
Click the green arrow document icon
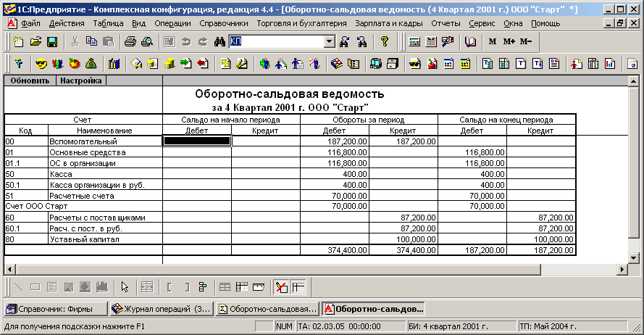[x=186, y=64]
